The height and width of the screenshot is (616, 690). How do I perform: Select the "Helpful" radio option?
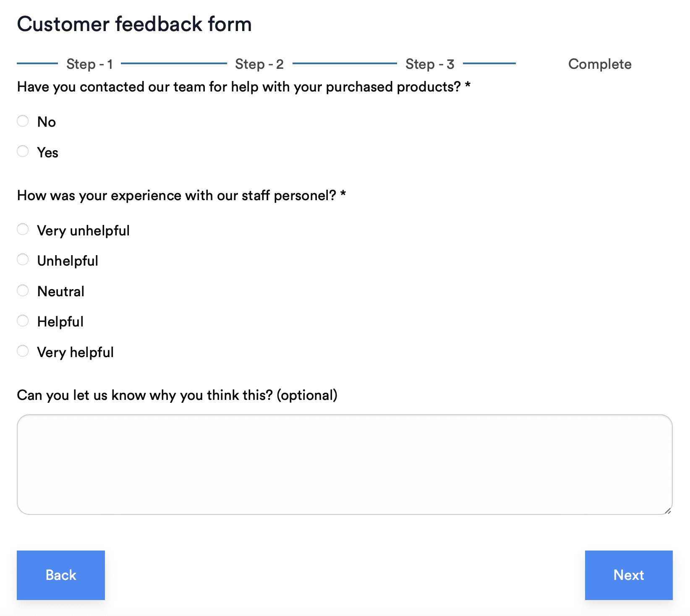(23, 321)
